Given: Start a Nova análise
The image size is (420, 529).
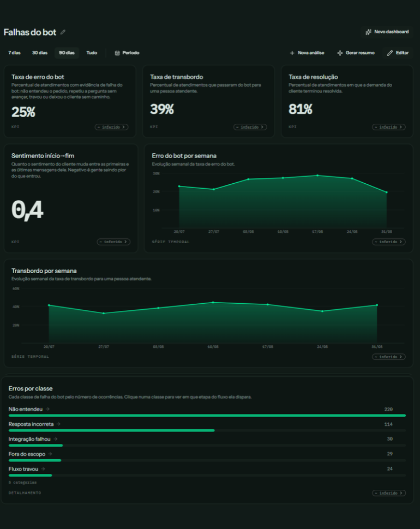Looking at the screenshot, I should [x=307, y=53].
